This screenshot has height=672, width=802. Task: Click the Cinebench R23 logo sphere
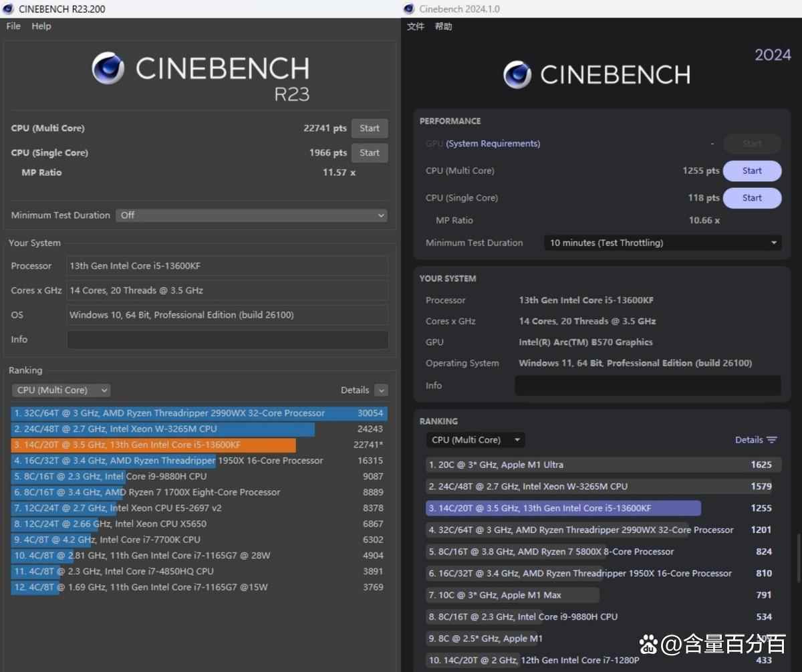coord(108,68)
